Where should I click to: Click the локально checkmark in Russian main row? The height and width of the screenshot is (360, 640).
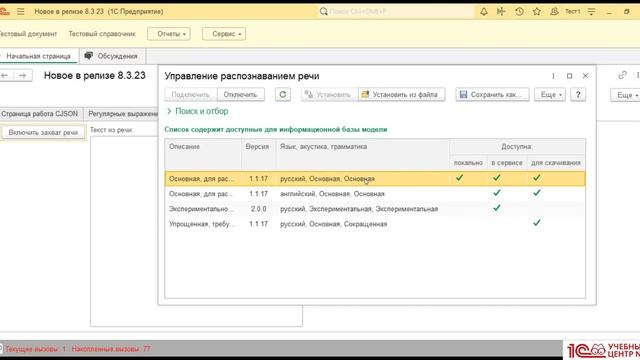(460, 178)
